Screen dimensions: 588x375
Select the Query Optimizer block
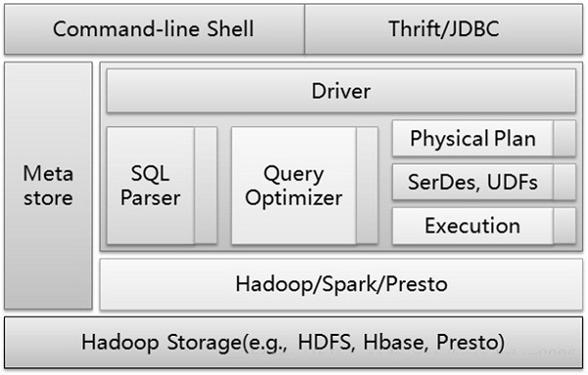(x=294, y=185)
